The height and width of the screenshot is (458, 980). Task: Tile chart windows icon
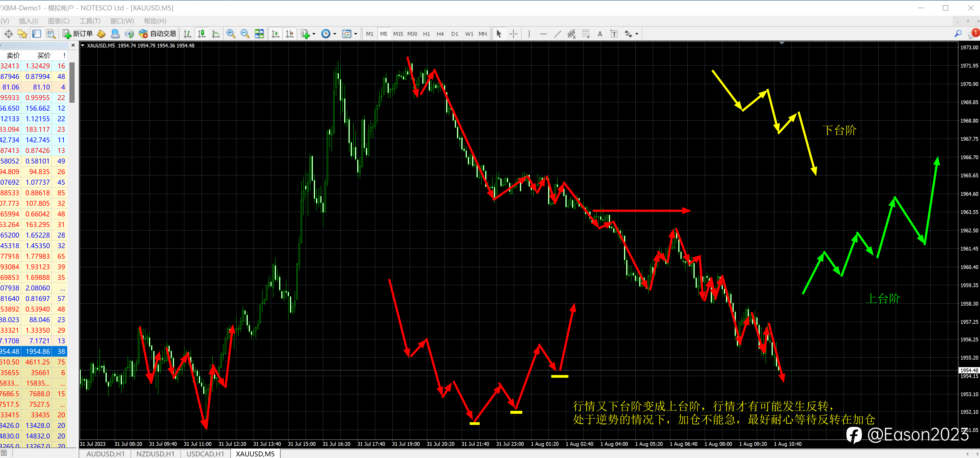(x=259, y=34)
